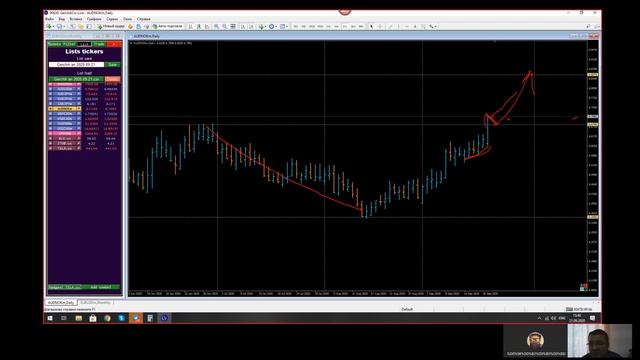This screenshot has height=360, width=640.
Task: Switch chart to bar chart style
Action: tap(190, 27)
